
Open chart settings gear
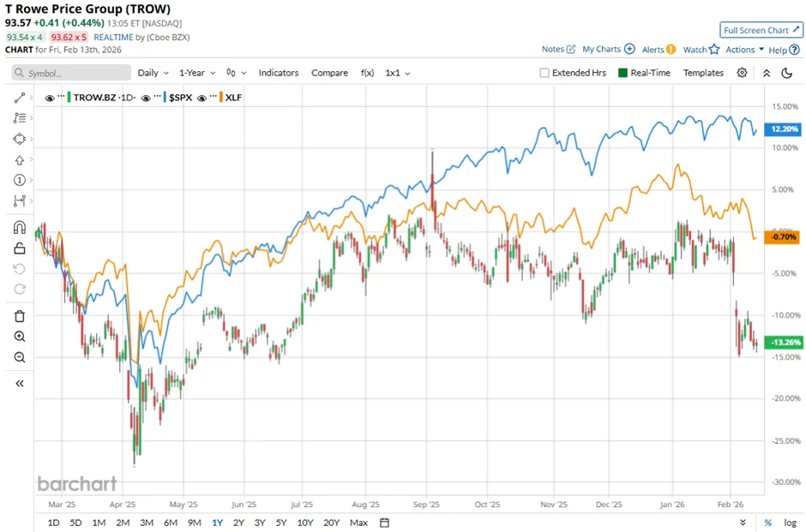click(x=742, y=73)
